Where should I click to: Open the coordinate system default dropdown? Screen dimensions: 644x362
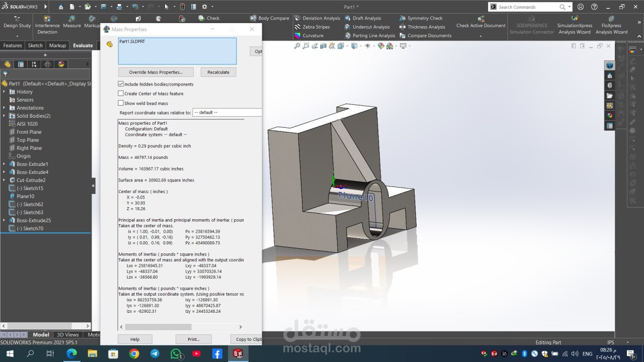pos(227,113)
